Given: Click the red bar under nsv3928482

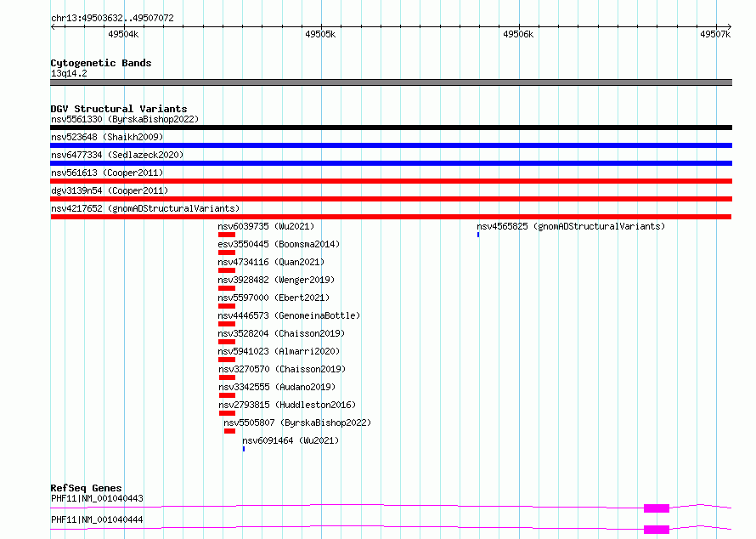Looking at the screenshot, I should coord(227,288).
